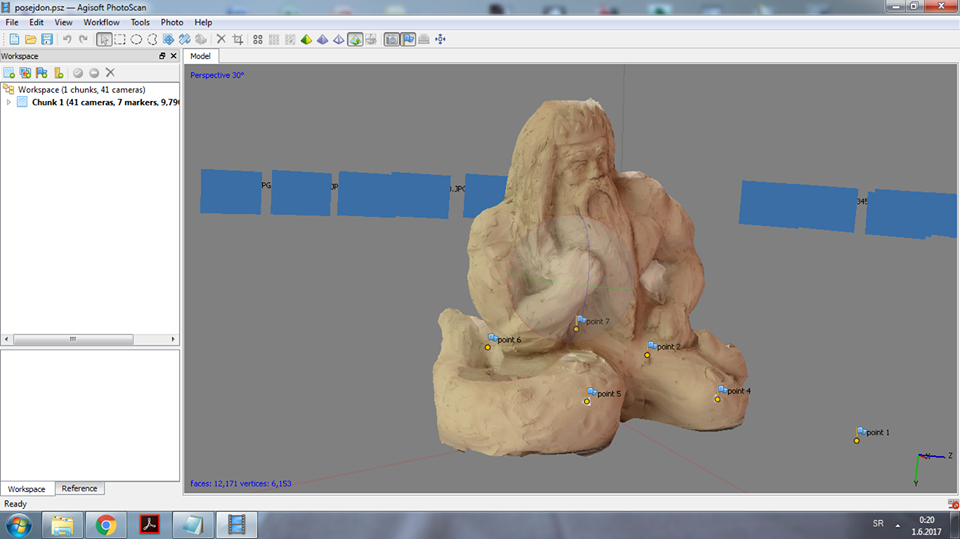960x539 pixels.
Task: Launch Google Chrome from taskbar
Action: 106,525
